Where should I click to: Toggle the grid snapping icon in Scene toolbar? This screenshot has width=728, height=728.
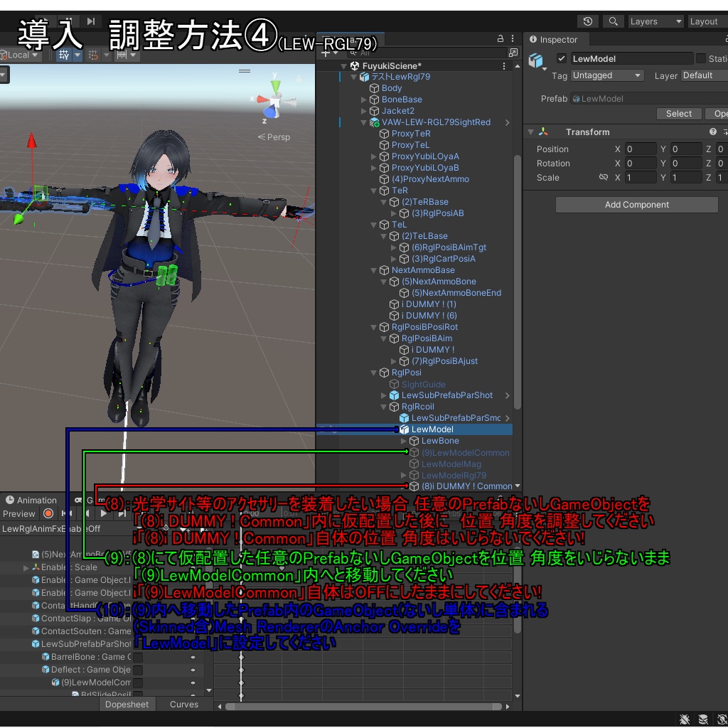[64, 55]
